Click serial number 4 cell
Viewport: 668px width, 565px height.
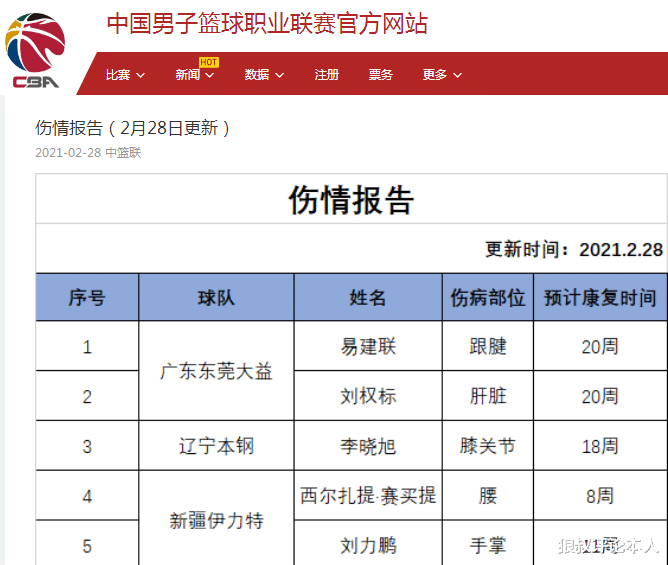(x=87, y=496)
